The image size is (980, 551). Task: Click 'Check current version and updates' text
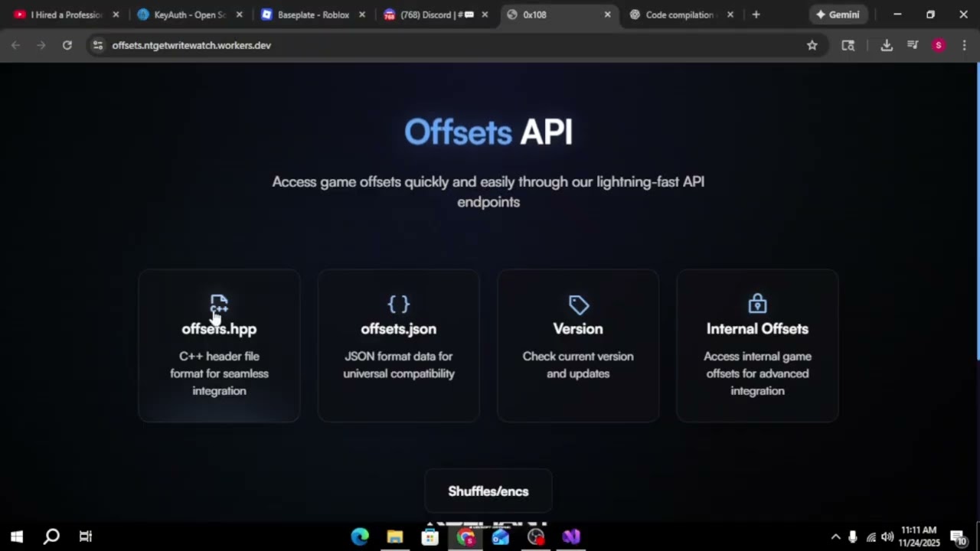click(x=578, y=365)
